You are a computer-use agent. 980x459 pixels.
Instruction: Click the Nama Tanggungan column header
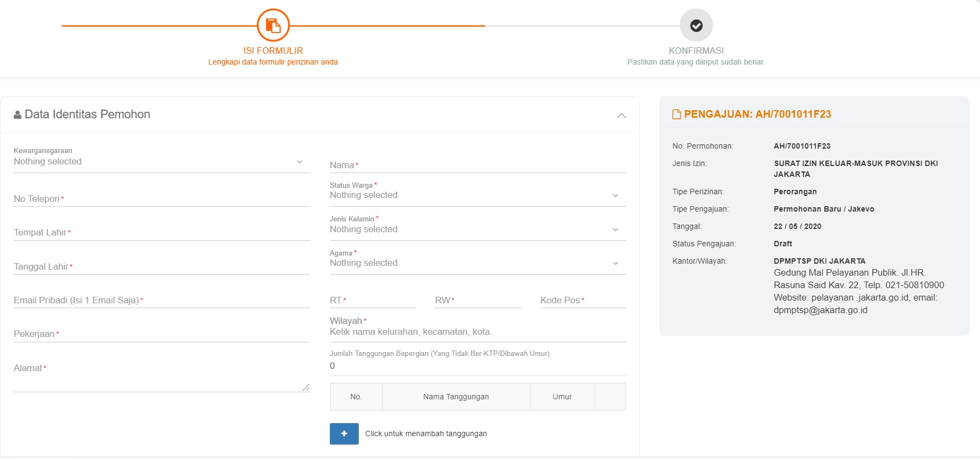point(456,397)
